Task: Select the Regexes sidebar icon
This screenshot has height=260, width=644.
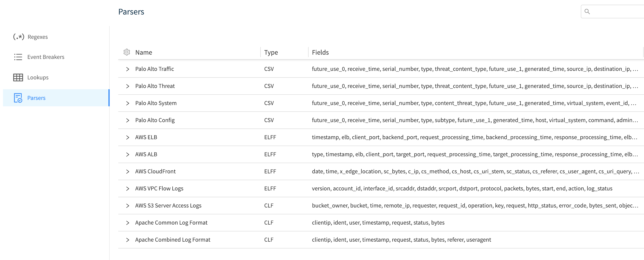Action: (19, 37)
